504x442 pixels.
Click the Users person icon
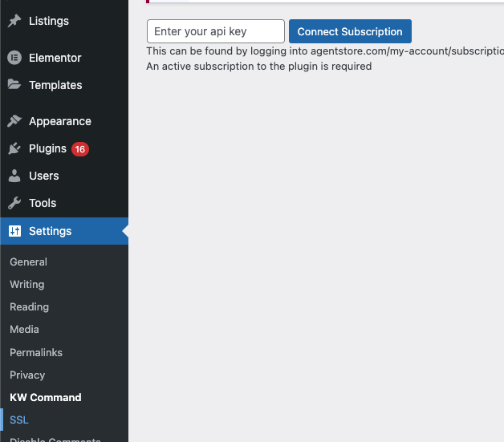pyautogui.click(x=14, y=176)
